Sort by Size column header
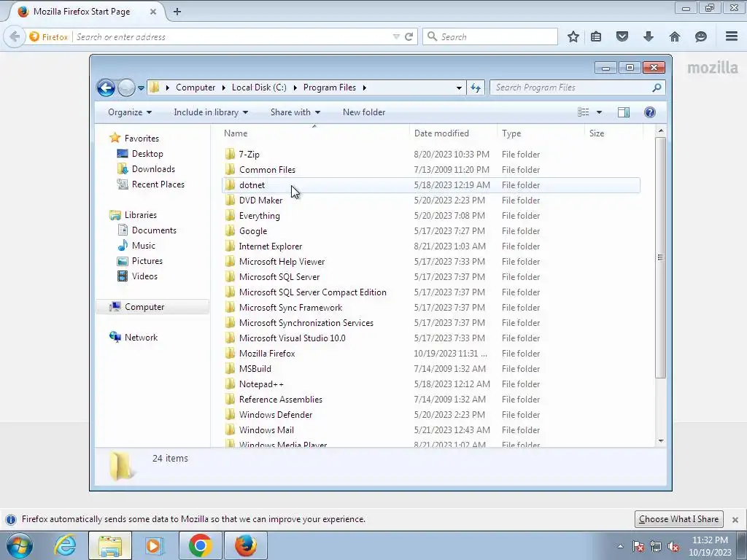747x560 pixels. click(614, 133)
